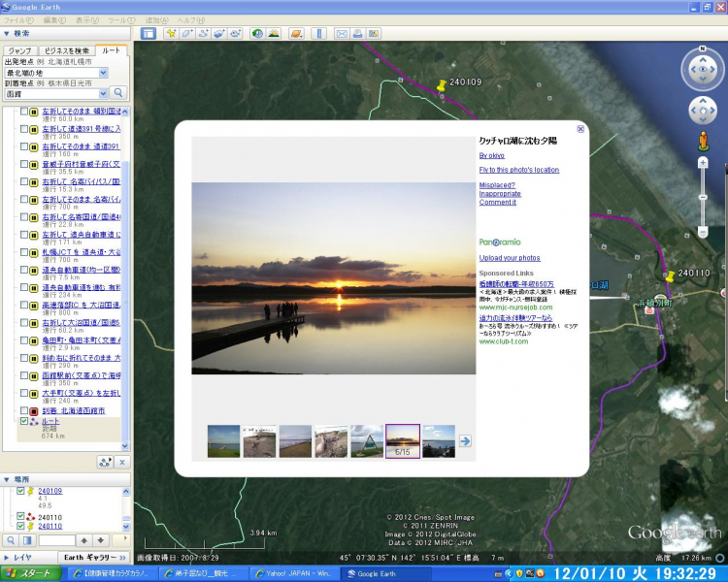Click the Places panel search text field

tap(57, 540)
